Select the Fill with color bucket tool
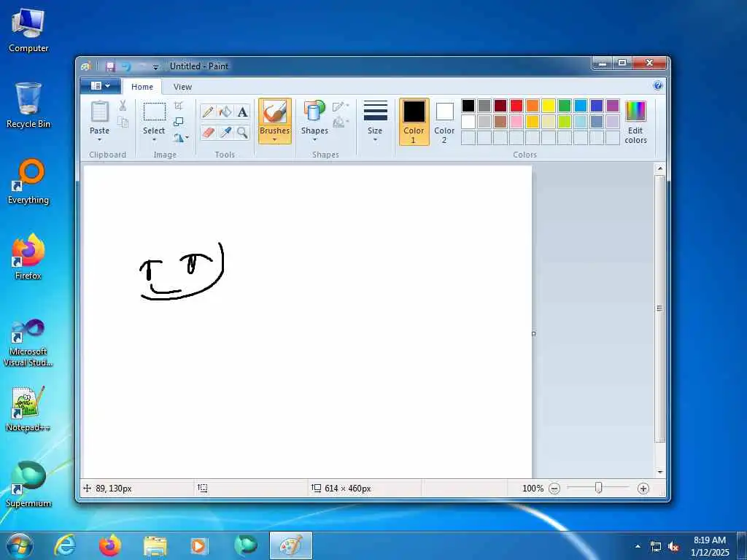747x560 pixels. (x=225, y=112)
